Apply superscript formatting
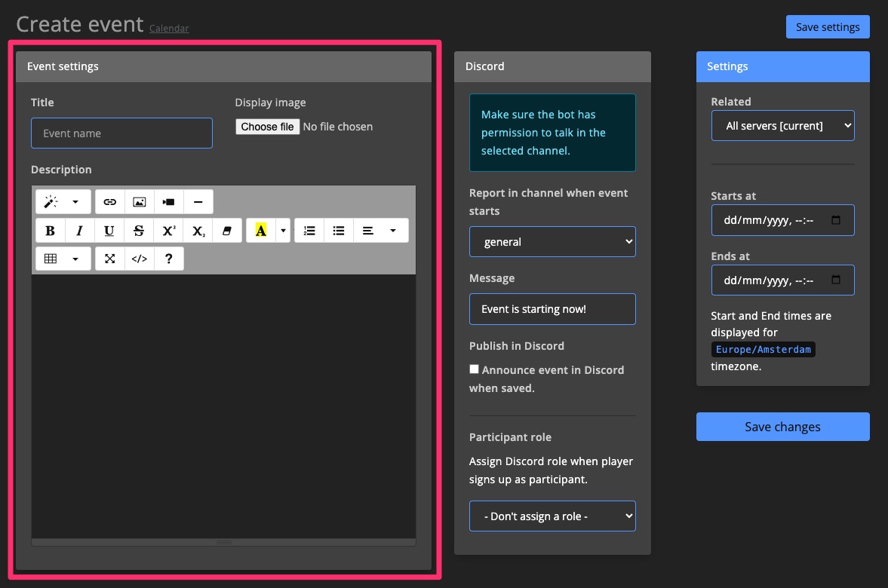The image size is (888, 588). point(167,230)
